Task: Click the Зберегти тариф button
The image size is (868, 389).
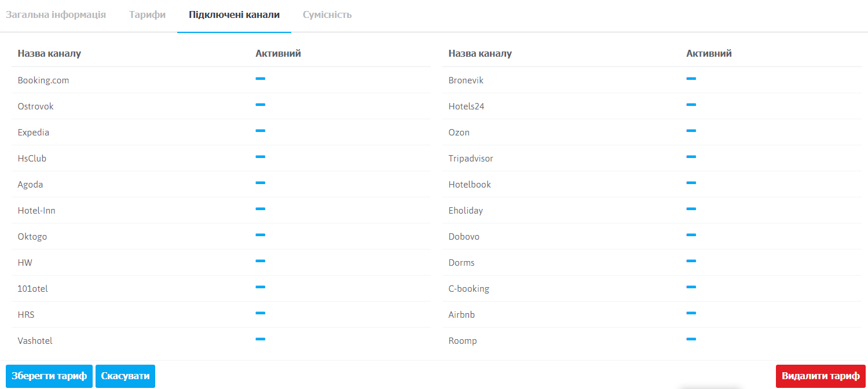Action: (x=49, y=376)
